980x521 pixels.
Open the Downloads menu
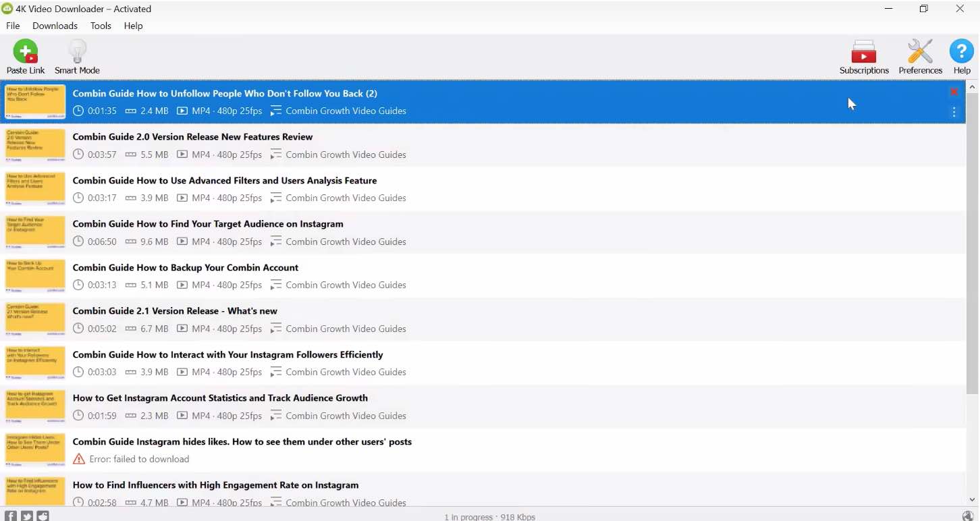pyautogui.click(x=55, y=26)
